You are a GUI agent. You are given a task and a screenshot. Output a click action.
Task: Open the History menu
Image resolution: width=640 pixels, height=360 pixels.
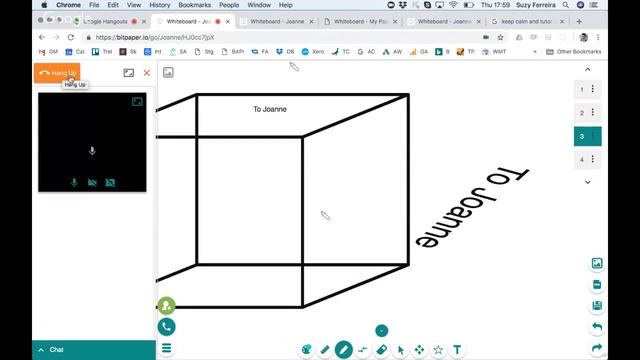pyautogui.click(x=160, y=5)
